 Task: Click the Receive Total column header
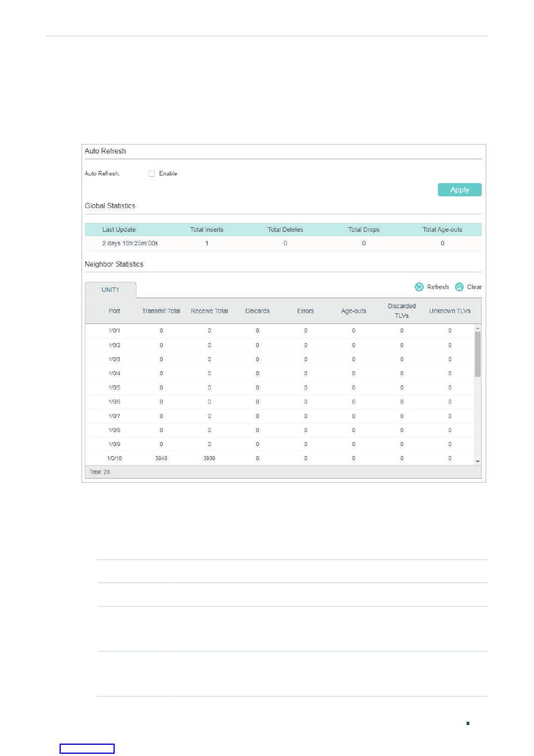click(210, 311)
